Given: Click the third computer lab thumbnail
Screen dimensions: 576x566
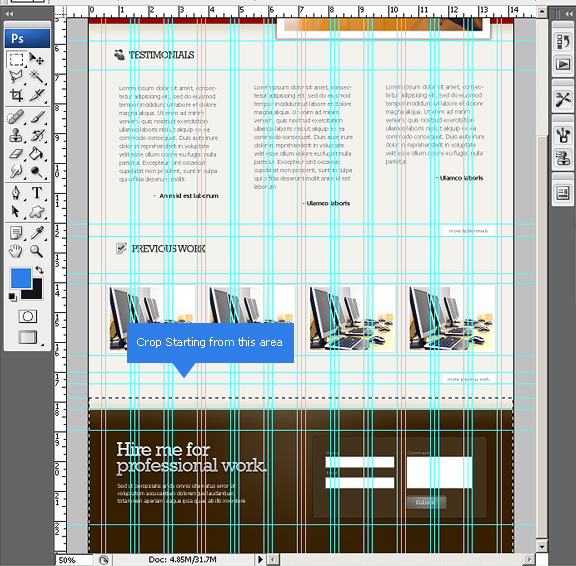Looking at the screenshot, I should pos(351,318).
